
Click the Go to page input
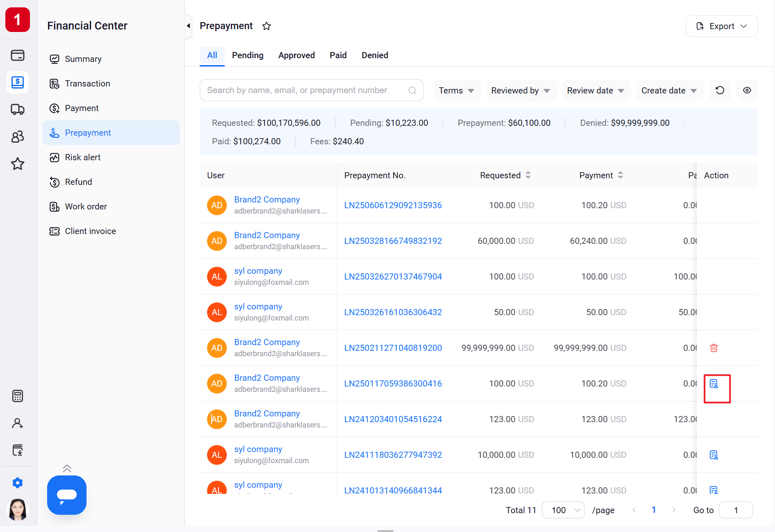coord(736,510)
